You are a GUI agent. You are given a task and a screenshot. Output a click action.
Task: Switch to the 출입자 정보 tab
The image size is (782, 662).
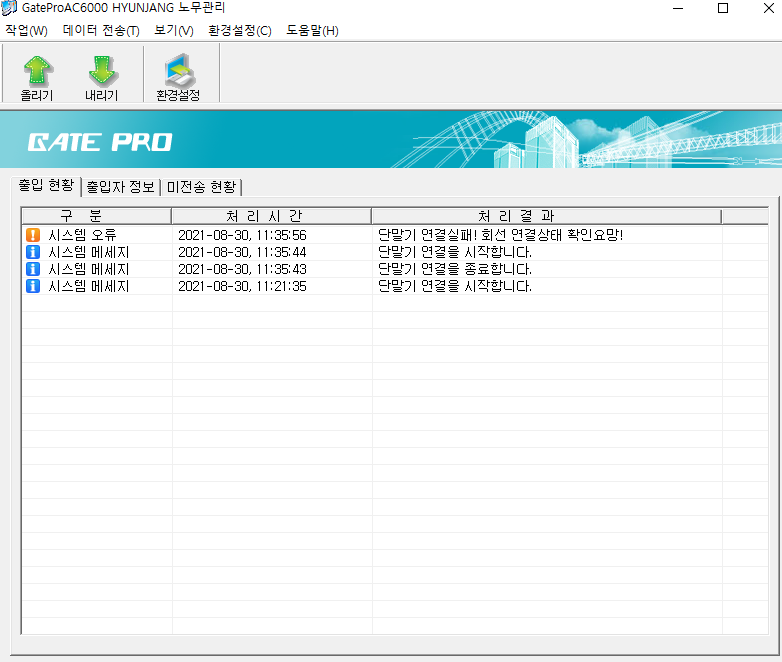tap(121, 187)
